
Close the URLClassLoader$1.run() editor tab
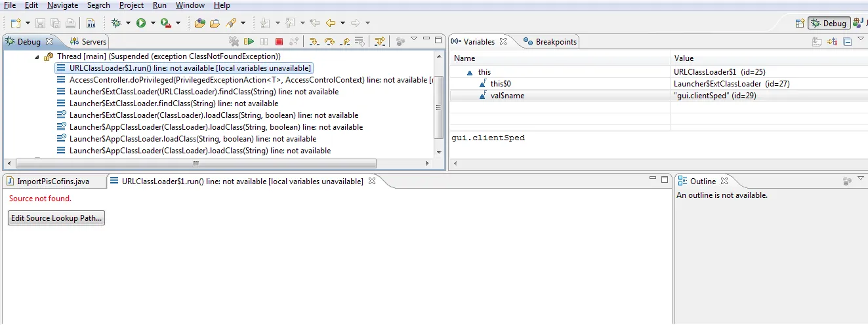click(372, 181)
